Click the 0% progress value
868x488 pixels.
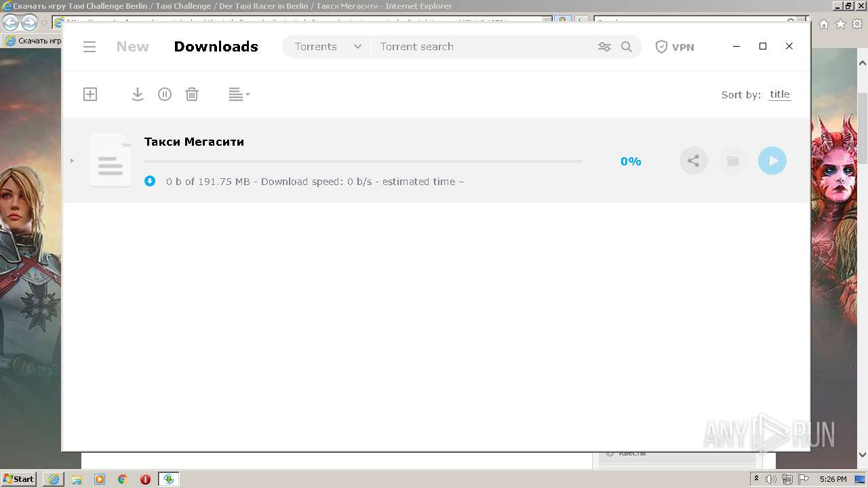[x=631, y=161]
